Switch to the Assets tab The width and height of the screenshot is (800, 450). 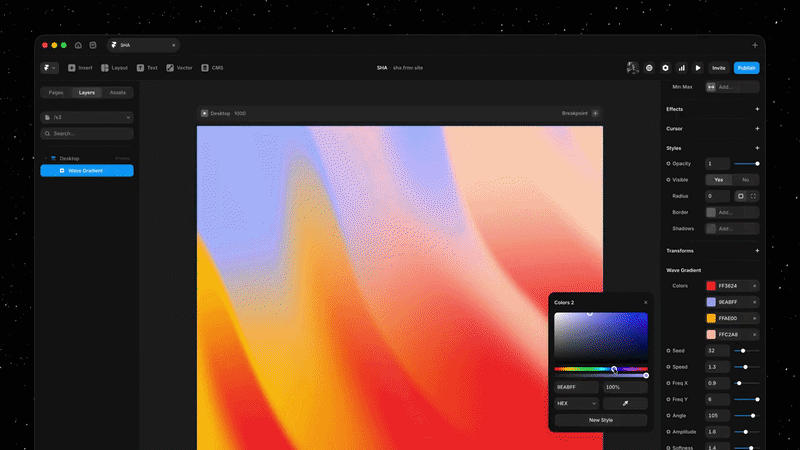118,92
